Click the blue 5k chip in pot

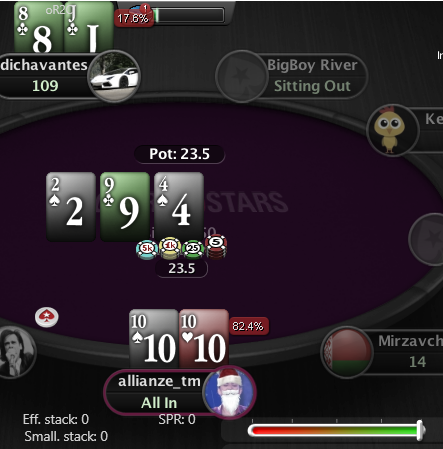pos(147,249)
